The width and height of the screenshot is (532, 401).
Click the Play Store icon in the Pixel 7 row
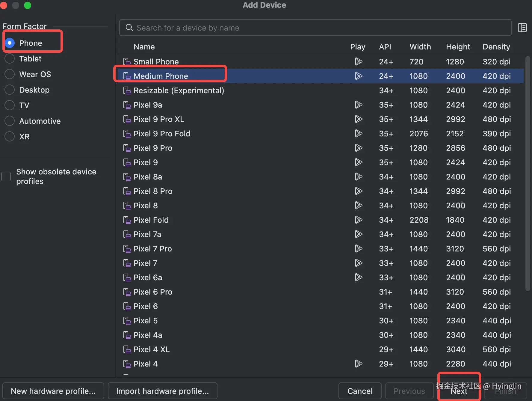coord(358,263)
